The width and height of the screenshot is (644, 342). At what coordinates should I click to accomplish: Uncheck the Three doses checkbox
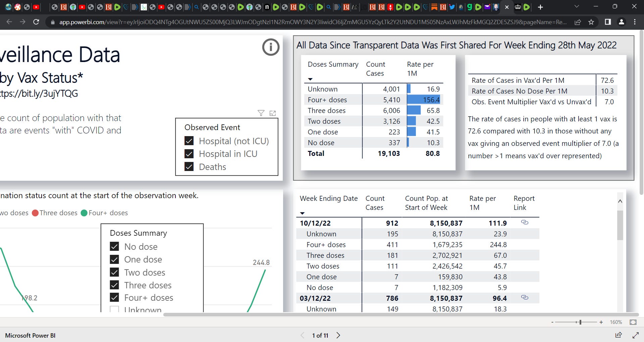pyautogui.click(x=114, y=285)
